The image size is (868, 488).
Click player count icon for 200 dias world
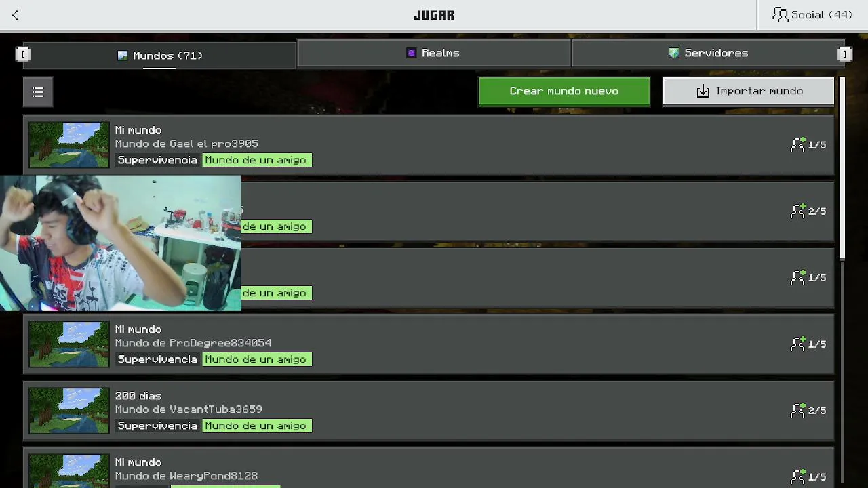tap(798, 410)
